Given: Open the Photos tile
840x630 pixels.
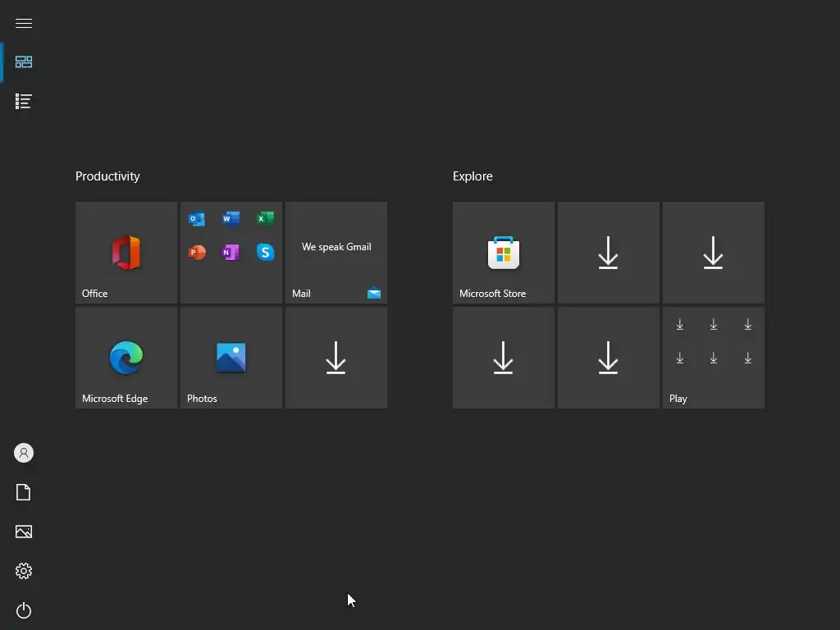Looking at the screenshot, I should [x=231, y=358].
